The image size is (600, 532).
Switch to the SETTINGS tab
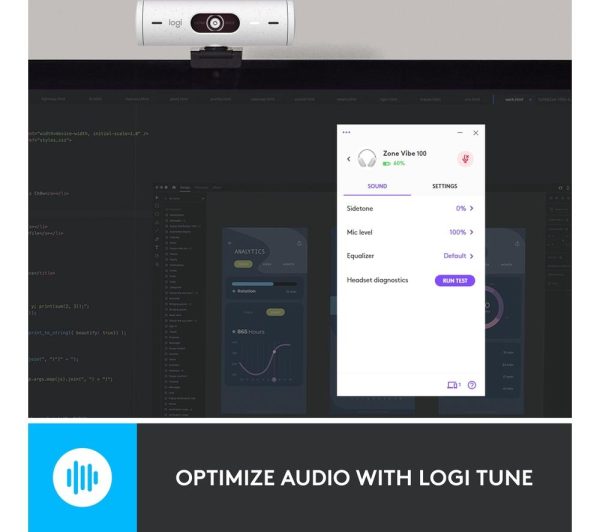445,186
